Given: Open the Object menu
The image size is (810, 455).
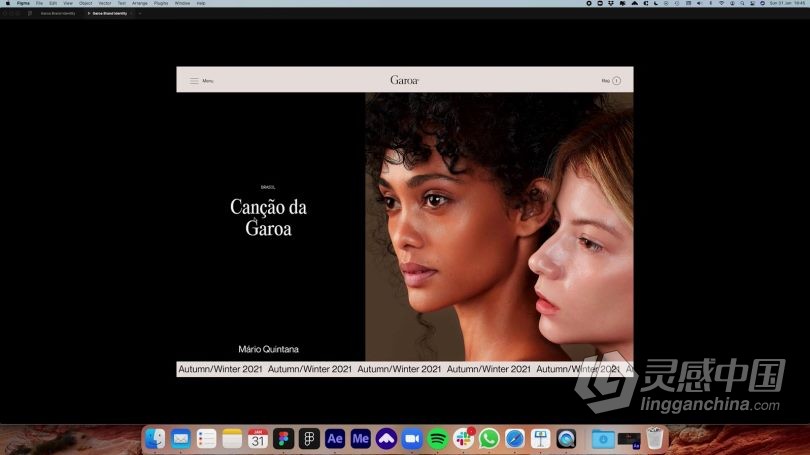Looking at the screenshot, I should 86,3.
